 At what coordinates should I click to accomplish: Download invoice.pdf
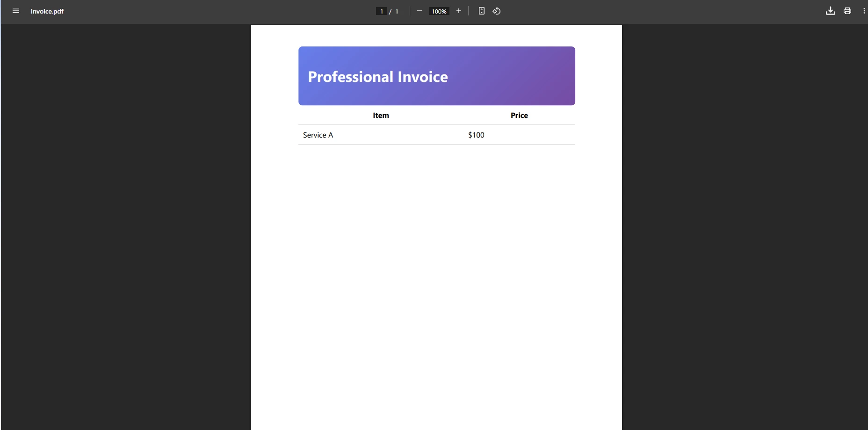[830, 11]
